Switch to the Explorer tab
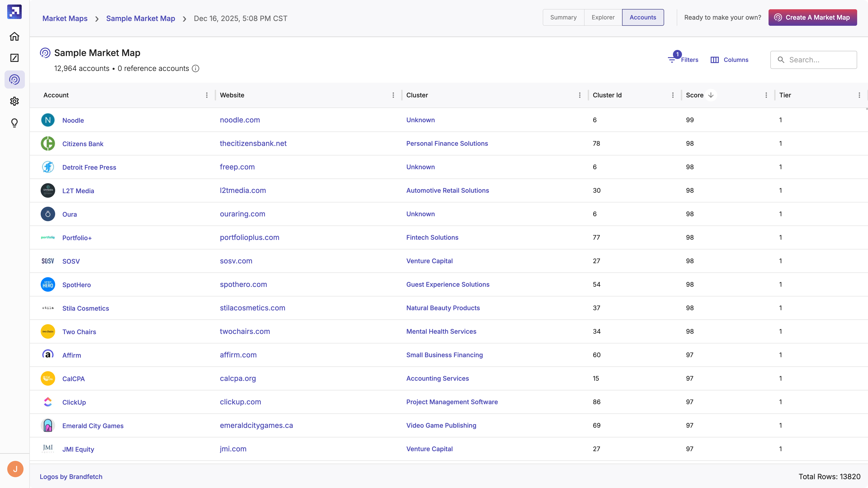868x488 pixels. [x=603, y=17]
